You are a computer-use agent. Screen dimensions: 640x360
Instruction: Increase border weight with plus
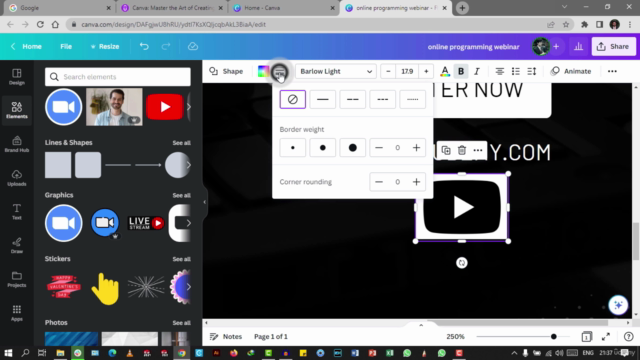point(416,148)
